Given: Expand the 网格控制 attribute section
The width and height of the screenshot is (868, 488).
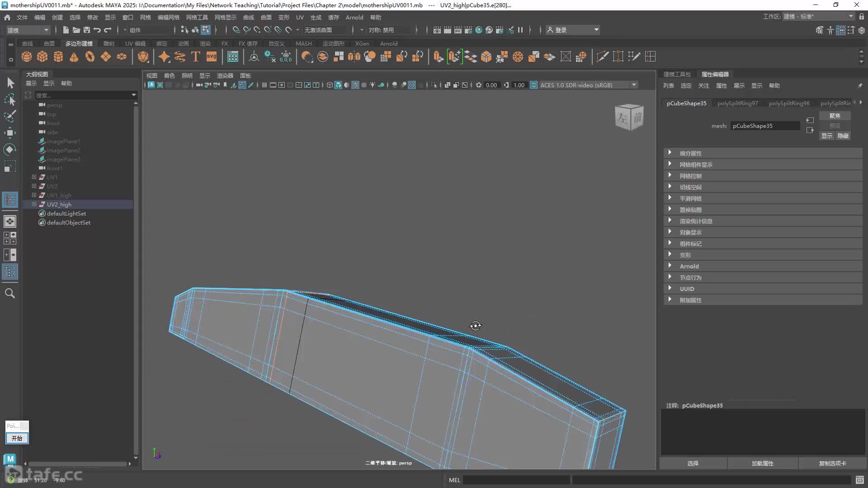Looking at the screenshot, I should tap(763, 176).
